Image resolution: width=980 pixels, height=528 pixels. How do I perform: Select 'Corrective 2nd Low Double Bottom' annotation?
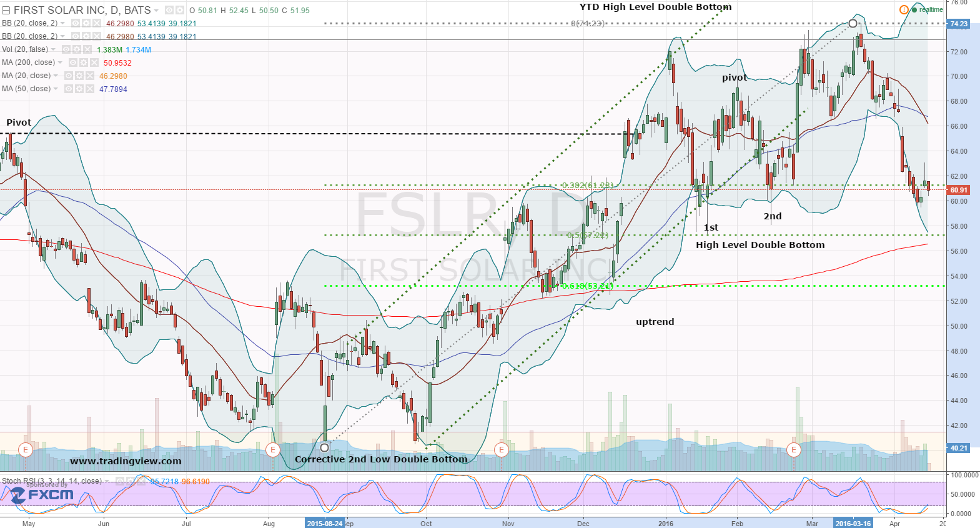pos(381,459)
